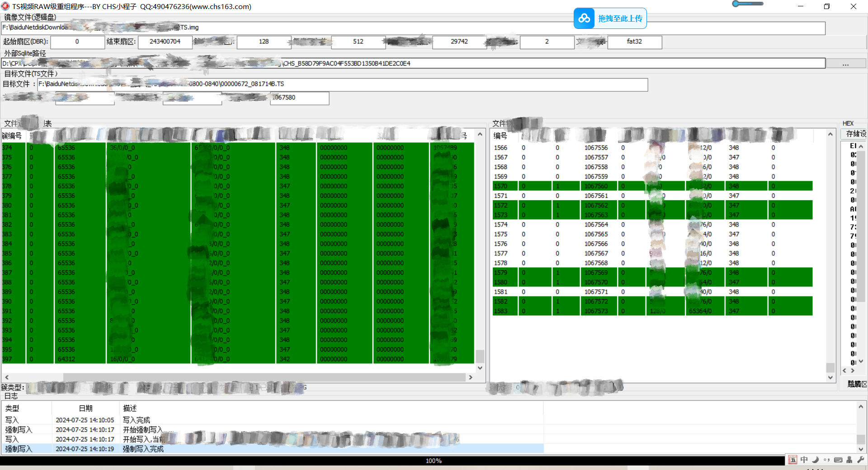Image resolution: width=868 pixels, height=470 pixels.
Task: Select row 1574 in right table
Action: 652,225
